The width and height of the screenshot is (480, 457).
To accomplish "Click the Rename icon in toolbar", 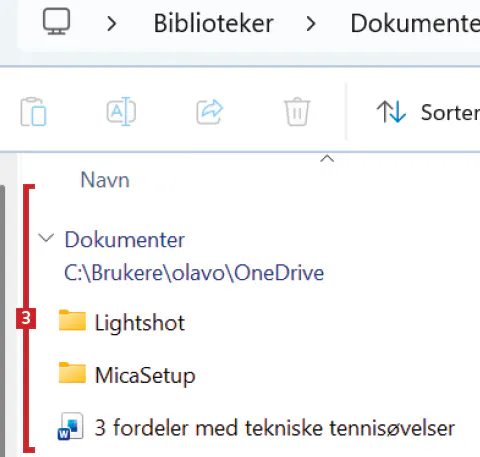I will coord(121,111).
